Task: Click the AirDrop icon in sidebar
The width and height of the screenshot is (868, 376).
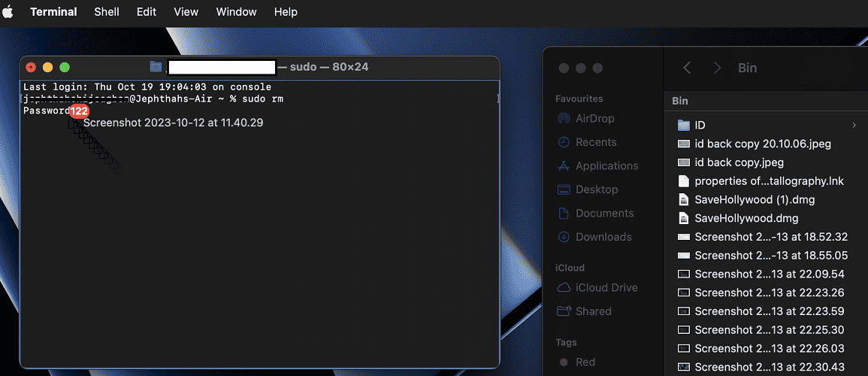Action: 564,119
